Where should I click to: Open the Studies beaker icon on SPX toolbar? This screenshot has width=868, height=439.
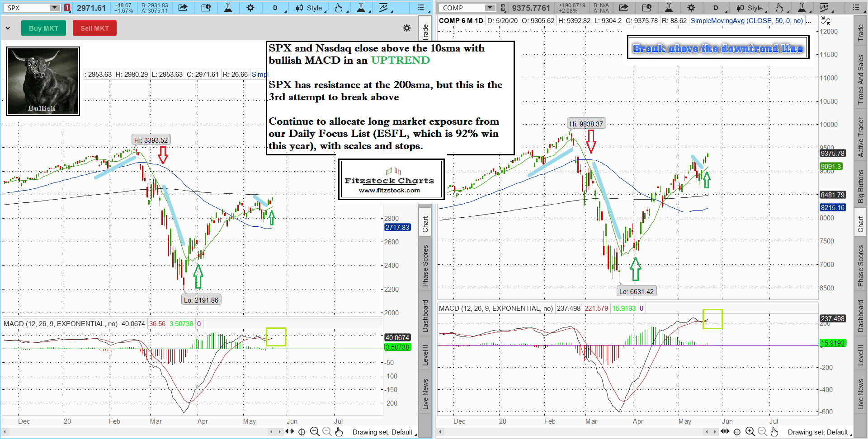pyautogui.click(x=228, y=8)
